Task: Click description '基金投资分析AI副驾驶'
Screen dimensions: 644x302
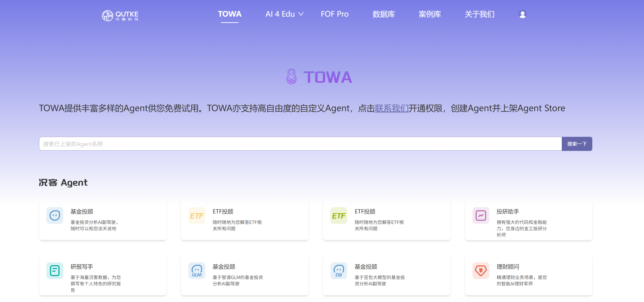Action: click(x=94, y=225)
